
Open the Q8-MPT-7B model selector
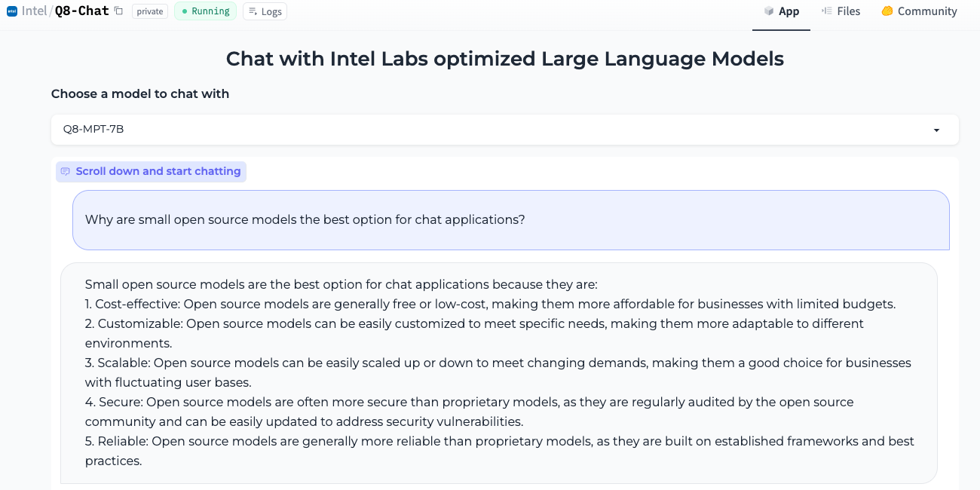coord(490,130)
